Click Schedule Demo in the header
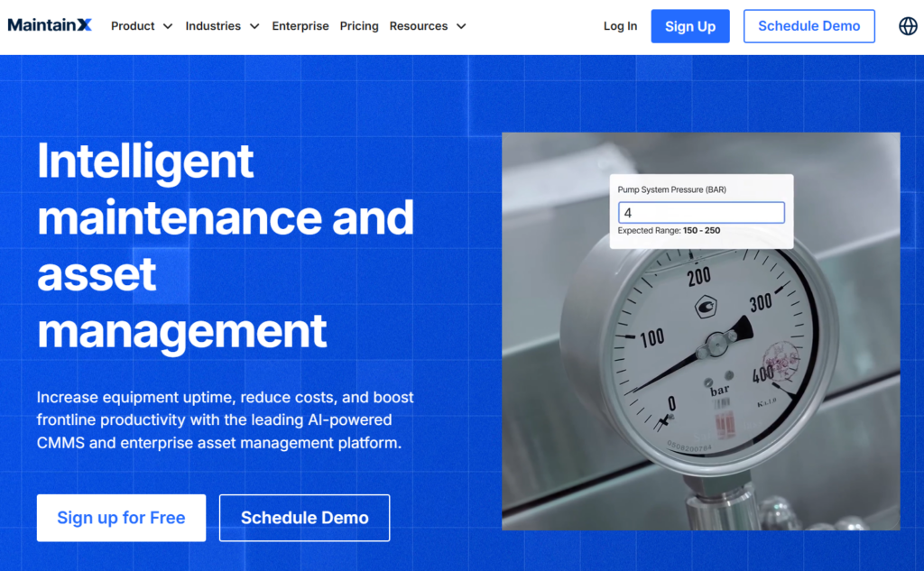924x571 pixels. [809, 26]
